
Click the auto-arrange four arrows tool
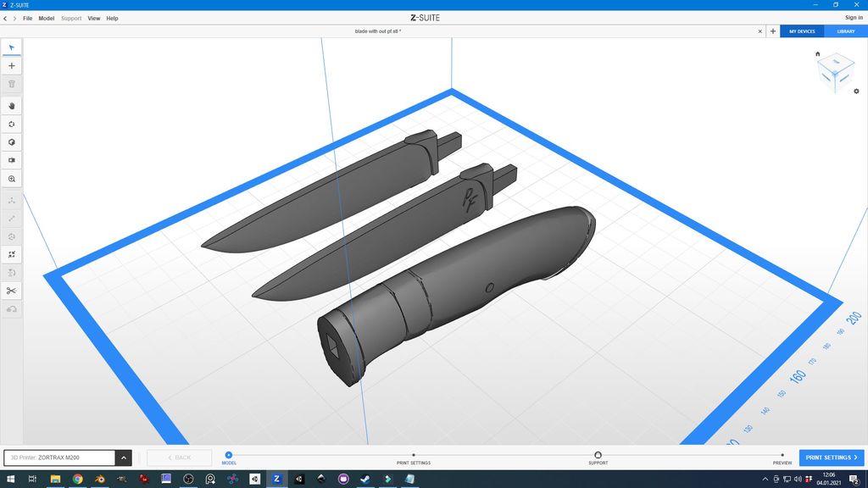12,254
